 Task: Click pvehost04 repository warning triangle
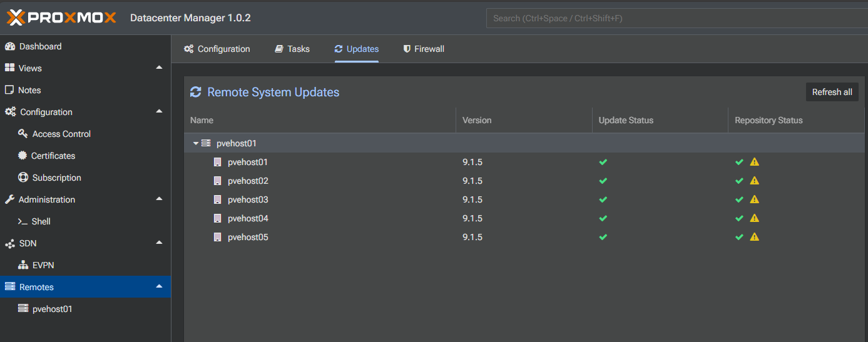tap(755, 218)
